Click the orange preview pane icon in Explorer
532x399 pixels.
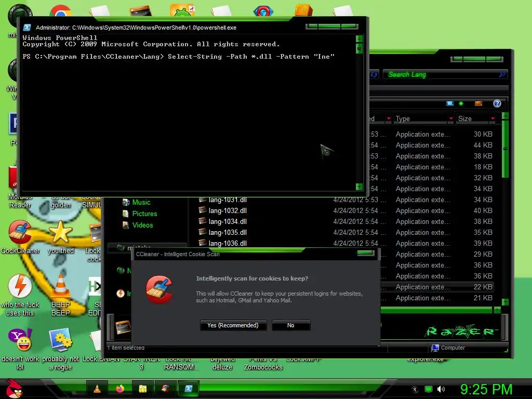478,103
